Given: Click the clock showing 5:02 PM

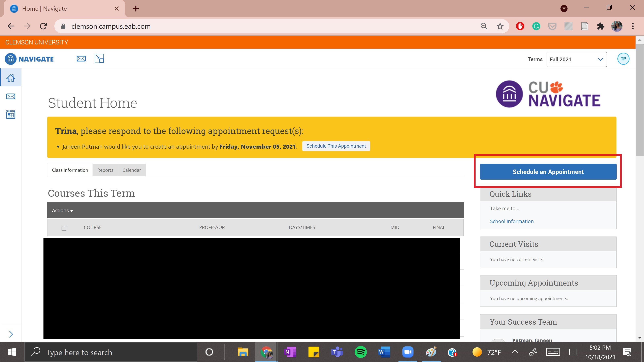Looking at the screenshot, I should click(600, 348).
